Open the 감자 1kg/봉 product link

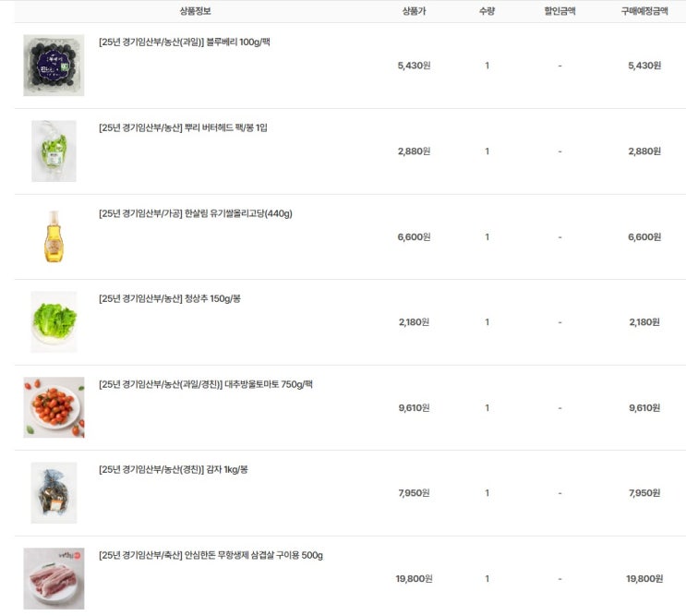[174, 470]
